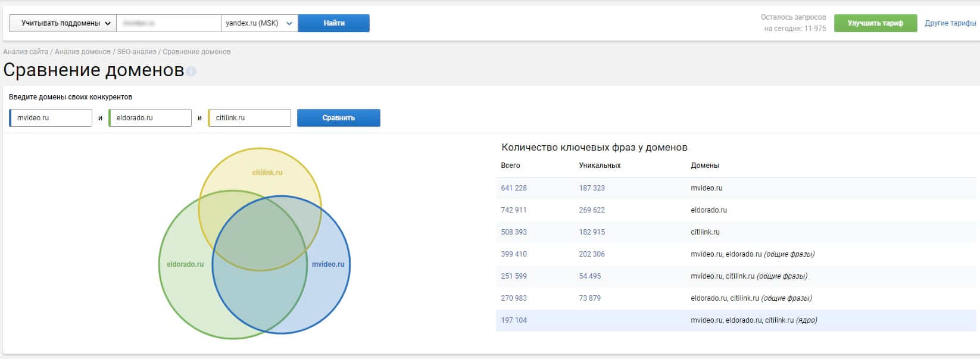This screenshot has height=359, width=980.
Task: Click the Найти button
Action: coord(333,23)
